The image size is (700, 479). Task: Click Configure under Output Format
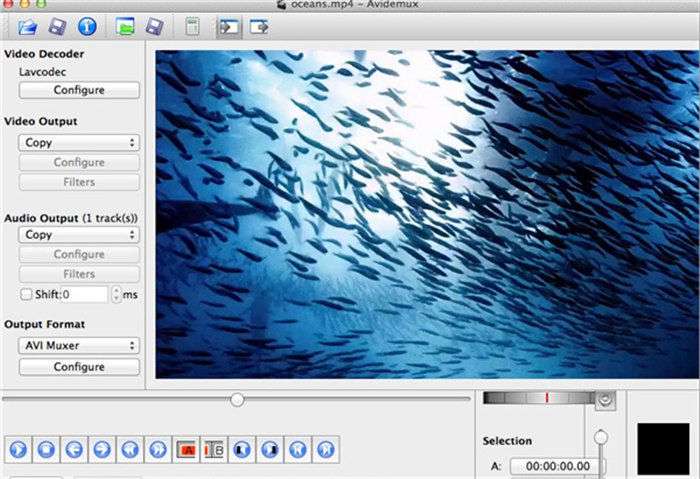[79, 367]
